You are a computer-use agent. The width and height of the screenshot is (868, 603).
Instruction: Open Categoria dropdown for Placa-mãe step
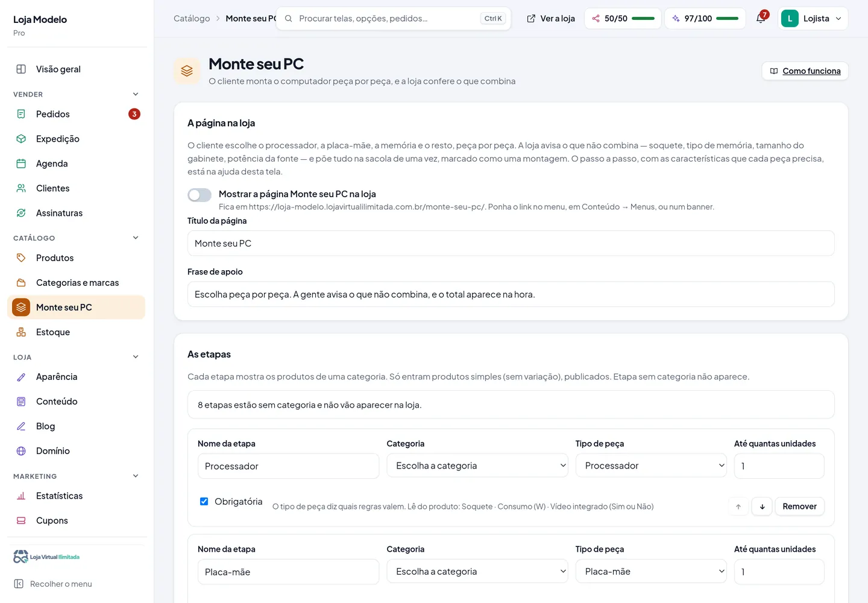(477, 571)
